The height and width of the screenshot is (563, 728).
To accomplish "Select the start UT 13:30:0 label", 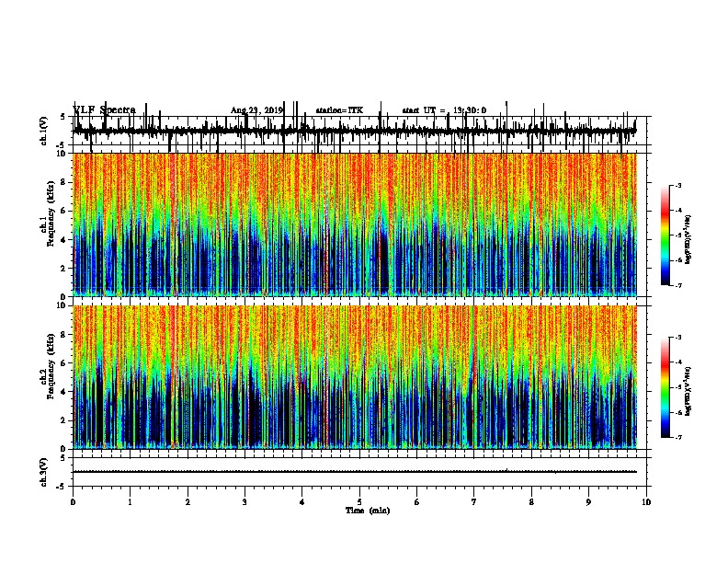I will click(x=444, y=110).
